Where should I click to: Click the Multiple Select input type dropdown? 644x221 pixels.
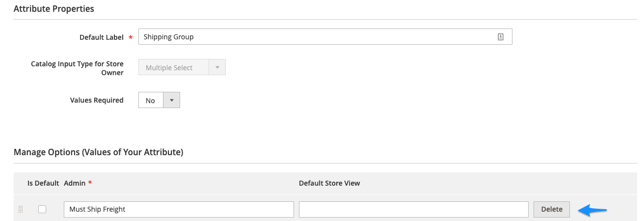coord(174,68)
